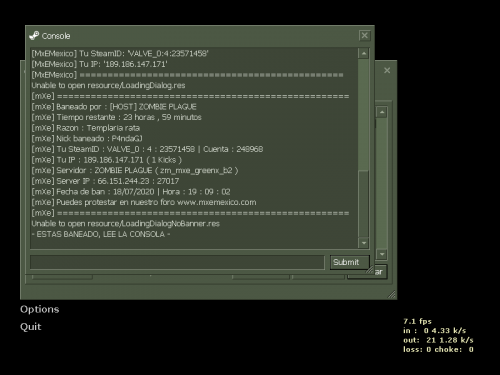Image resolution: width=500 pixels, height=375 pixels.
Task: Open the Options menu item
Action: tap(39, 309)
